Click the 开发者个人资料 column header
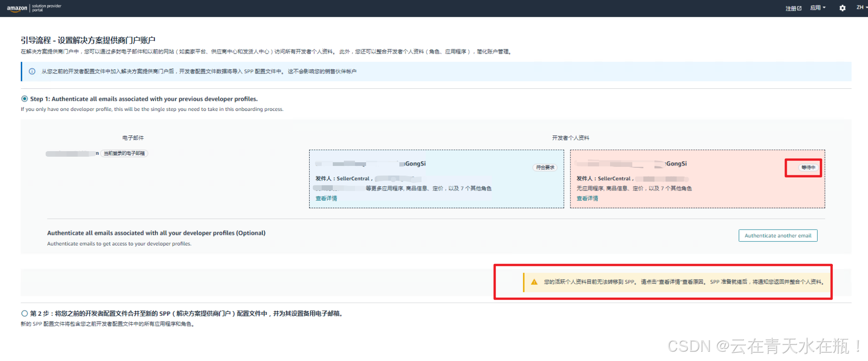Viewport: 868px width, 361px height. tap(570, 138)
